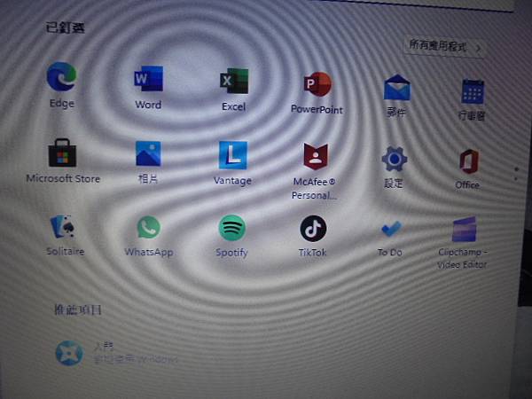532x399 pixels.
Task: Open Lenovo Vantage app icon
Action: (x=233, y=155)
